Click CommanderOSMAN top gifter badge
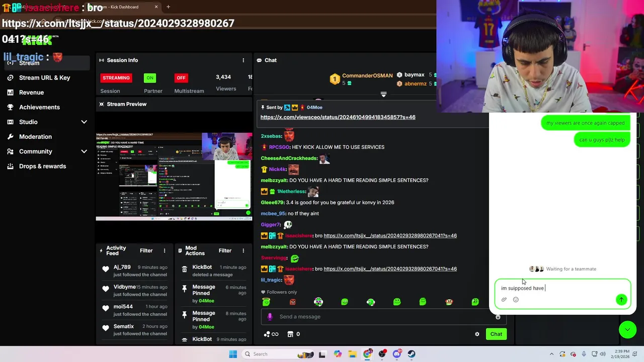The image size is (644, 362). [335, 79]
